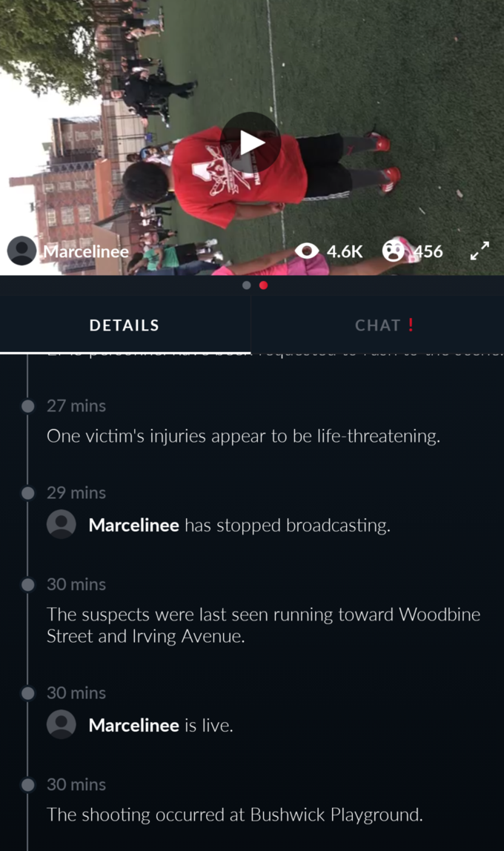504x851 pixels.
Task: Open Marcelinee's avatar on the video overlay
Action: [21, 251]
